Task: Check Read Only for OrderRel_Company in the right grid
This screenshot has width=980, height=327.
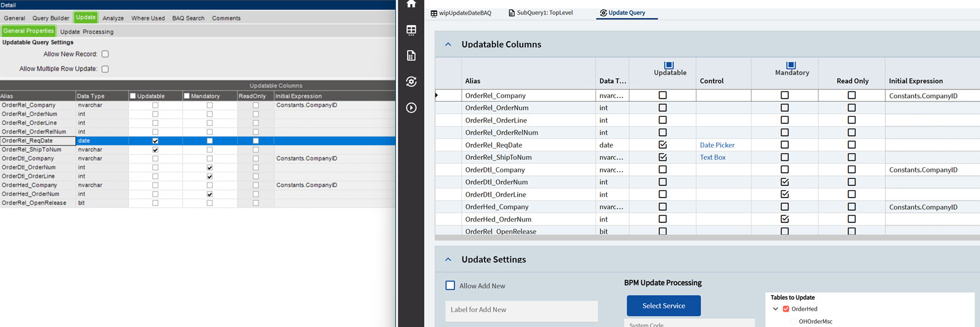Action: [851, 95]
